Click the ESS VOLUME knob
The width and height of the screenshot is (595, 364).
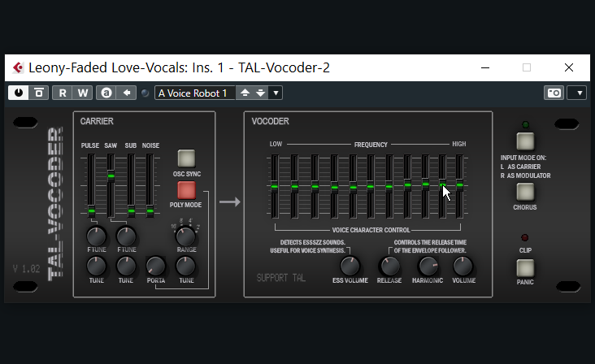(350, 266)
